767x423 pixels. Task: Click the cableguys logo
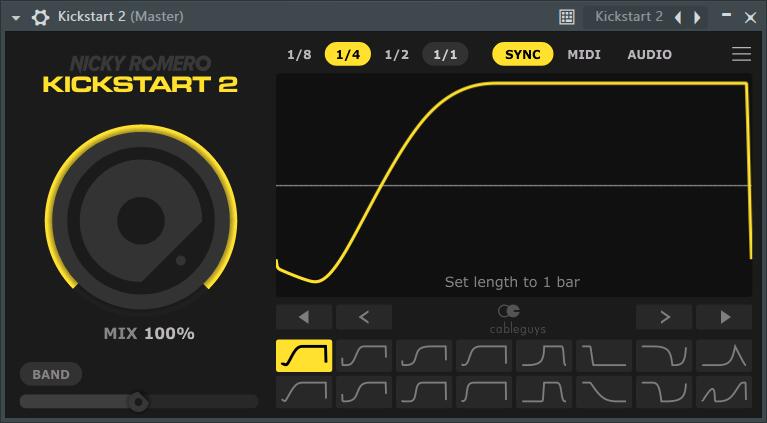(x=518, y=319)
